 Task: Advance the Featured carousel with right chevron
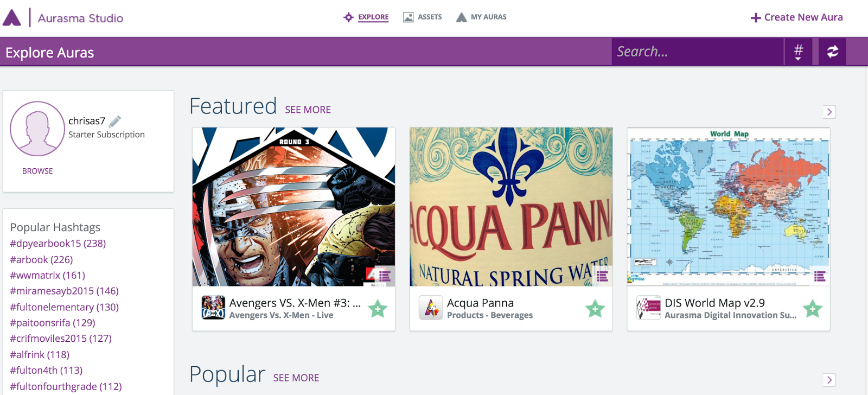[x=828, y=112]
